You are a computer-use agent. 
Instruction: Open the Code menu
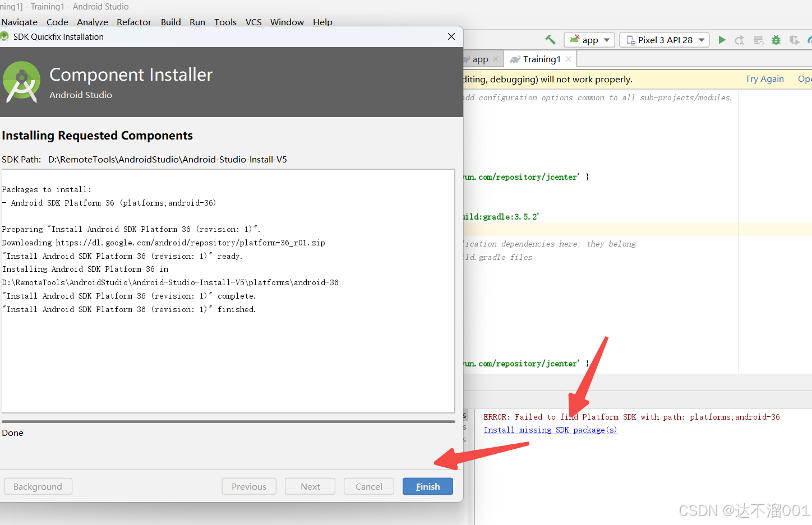57,22
